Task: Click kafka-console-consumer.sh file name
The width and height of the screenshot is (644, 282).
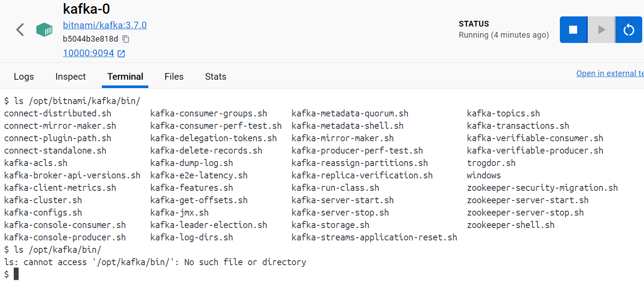Action: [x=65, y=225]
